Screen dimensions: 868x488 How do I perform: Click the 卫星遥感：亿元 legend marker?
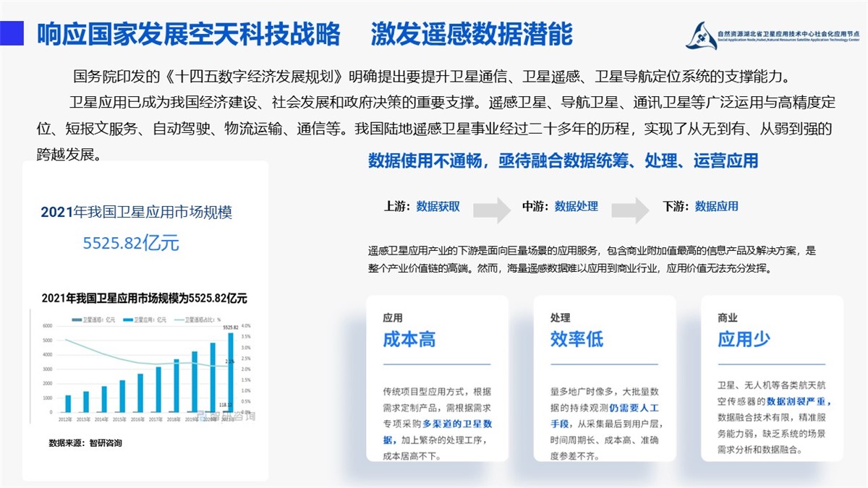point(76,319)
